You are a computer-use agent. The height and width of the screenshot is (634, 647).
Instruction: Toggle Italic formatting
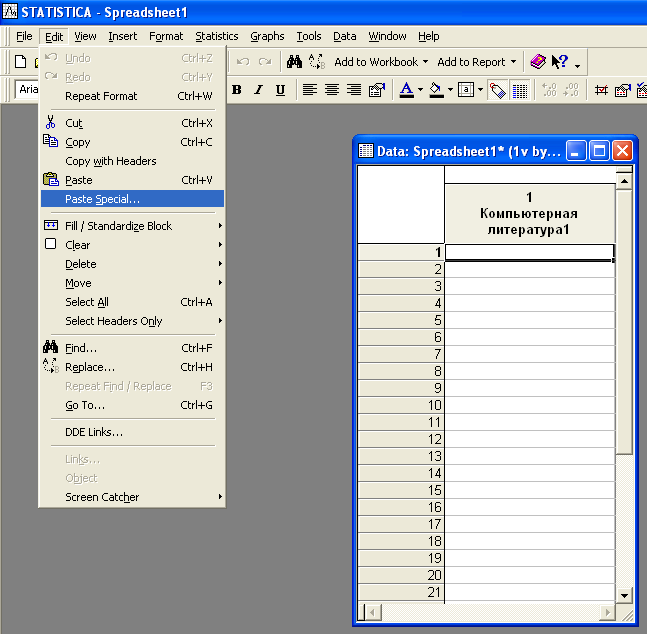coord(259,90)
